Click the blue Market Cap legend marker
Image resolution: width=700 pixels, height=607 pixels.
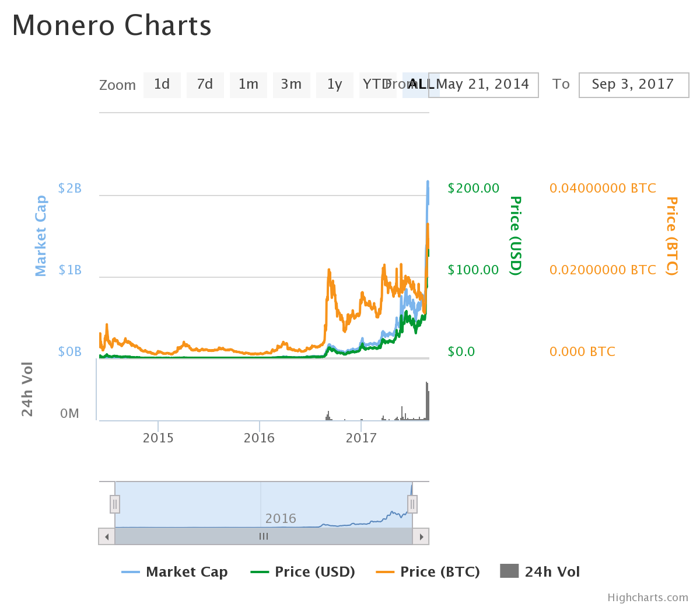pos(129,572)
